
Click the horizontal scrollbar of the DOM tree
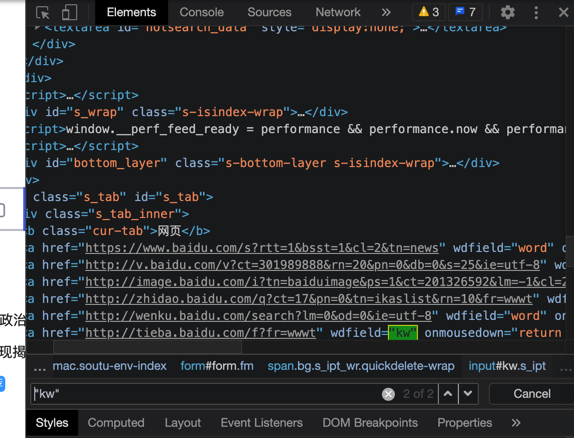point(148,347)
